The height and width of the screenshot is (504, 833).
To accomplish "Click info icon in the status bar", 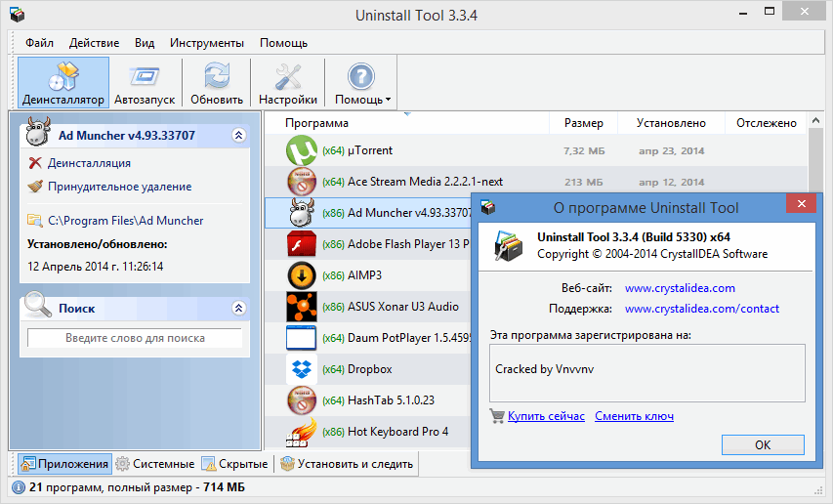I will [x=18, y=487].
